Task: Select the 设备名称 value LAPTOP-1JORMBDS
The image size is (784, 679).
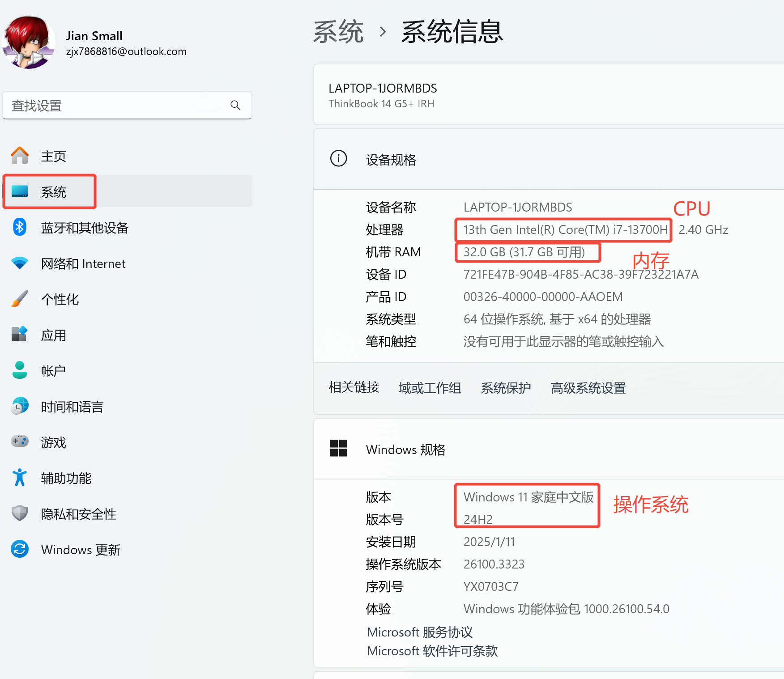Action: (x=518, y=207)
